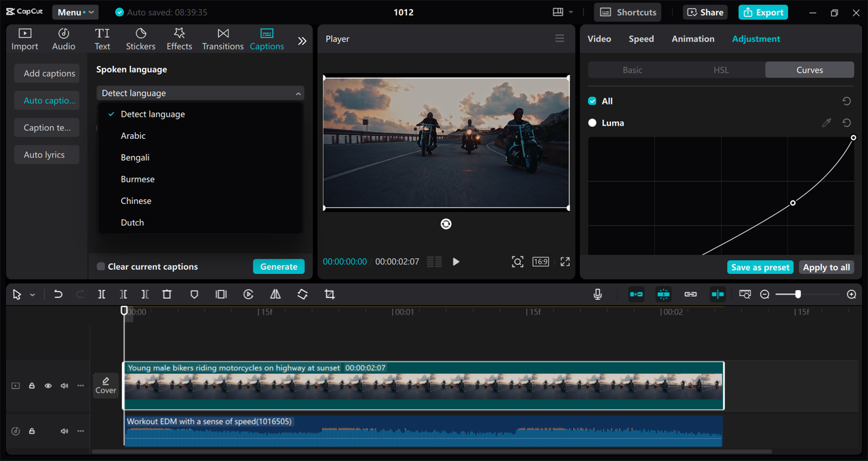Image resolution: width=868 pixels, height=461 pixels.
Task: Reset the Luma curve
Action: pyautogui.click(x=846, y=123)
